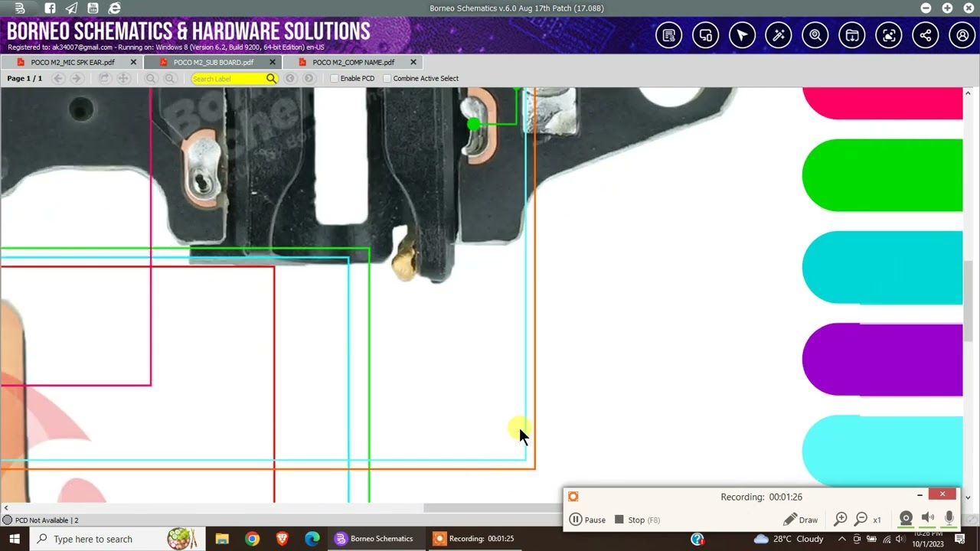Click the document list icon in header
Image resolution: width=980 pixels, height=551 pixels.
click(x=668, y=35)
